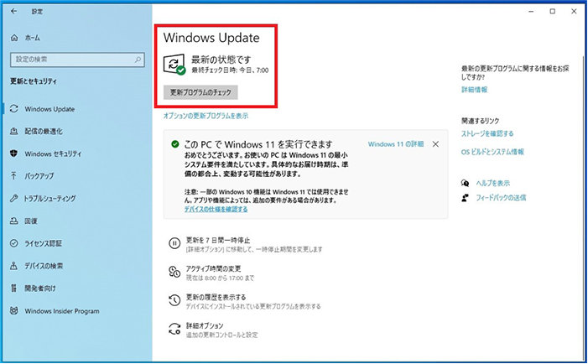The height and width of the screenshot is (364, 588).
Task: Open 配信の最適化 (Delivery Optimization) in sidebar
Action: (x=44, y=131)
